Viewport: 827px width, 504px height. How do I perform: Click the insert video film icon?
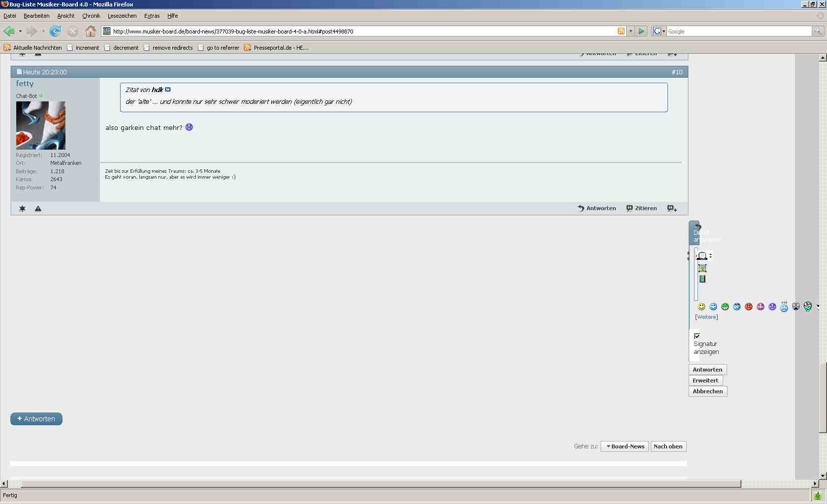pos(702,279)
